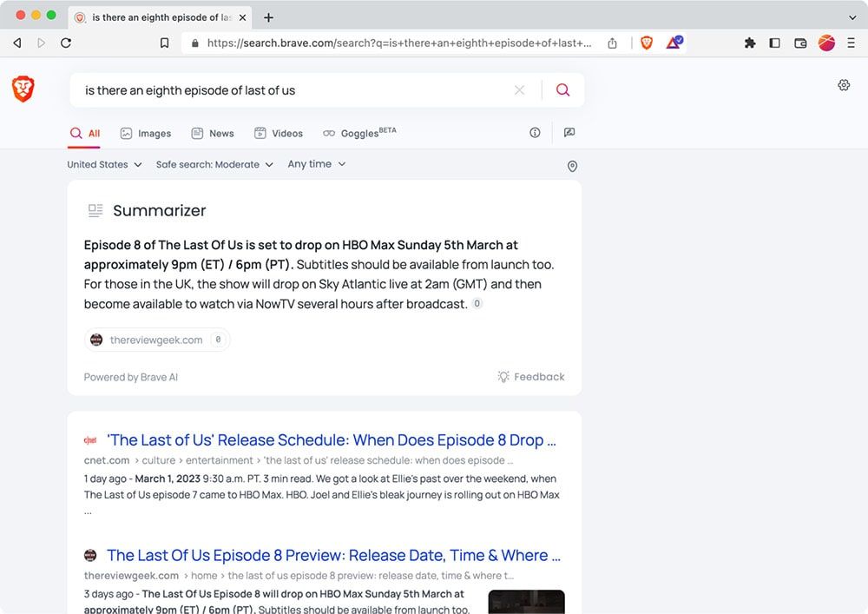This screenshot has height=614, width=868.
Task: Bookmark this page via bookmark icon
Action: coord(164,43)
